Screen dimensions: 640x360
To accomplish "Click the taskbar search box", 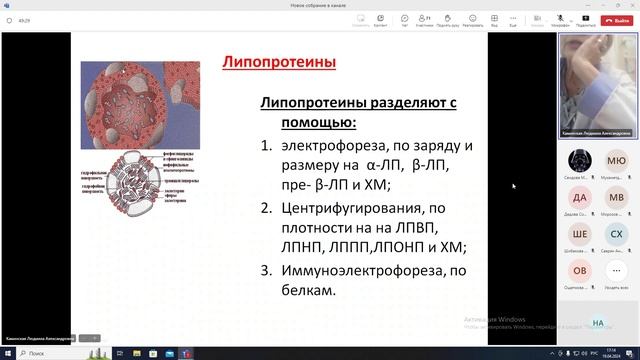I will pos(64,353).
